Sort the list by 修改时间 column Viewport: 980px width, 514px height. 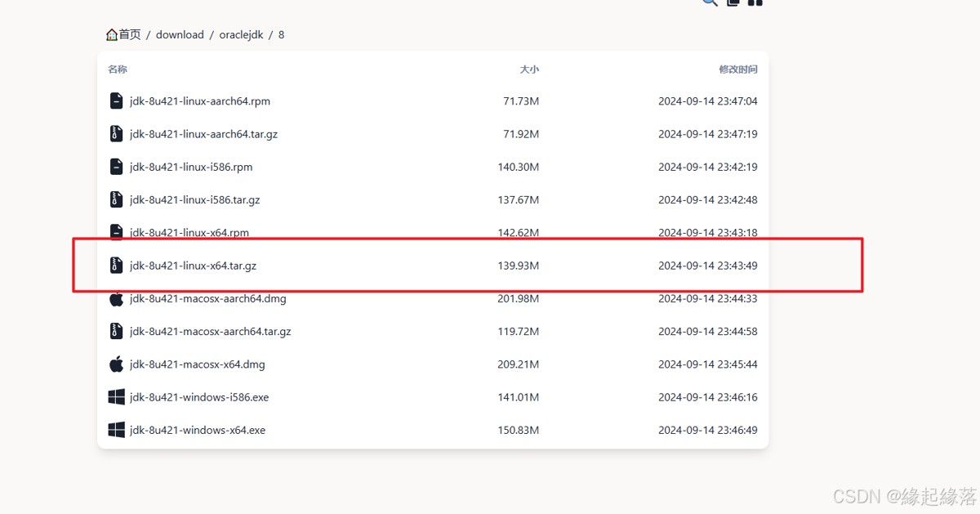(738, 69)
